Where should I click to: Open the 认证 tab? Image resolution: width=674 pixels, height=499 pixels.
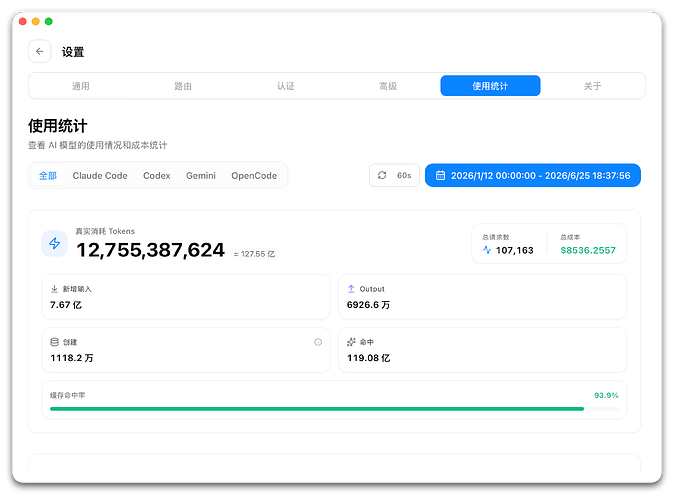(285, 86)
